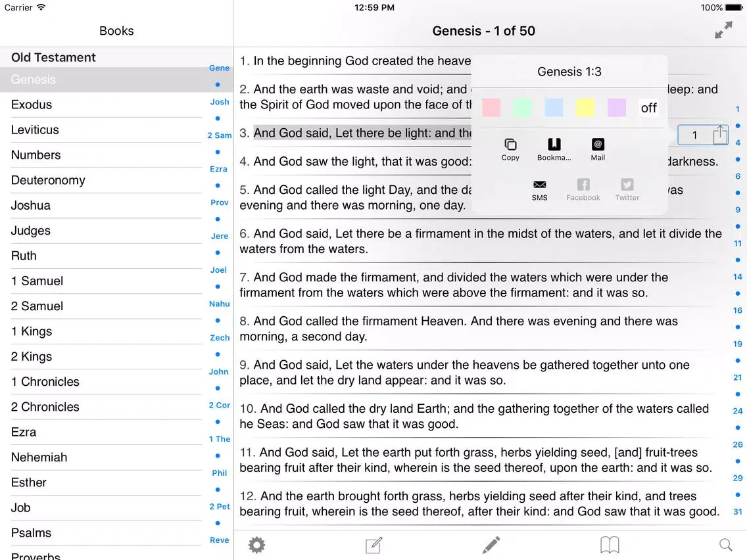Jump to John in the book index

point(219,371)
